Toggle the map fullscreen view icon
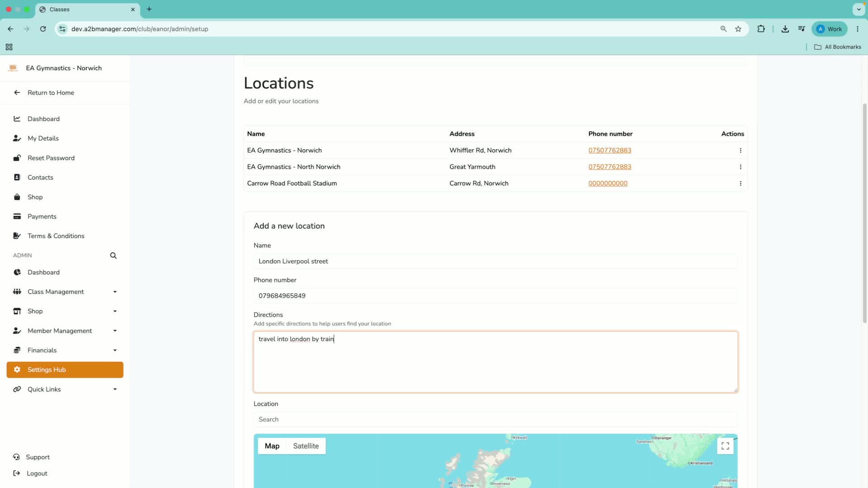The width and height of the screenshot is (868, 488). coord(725,446)
